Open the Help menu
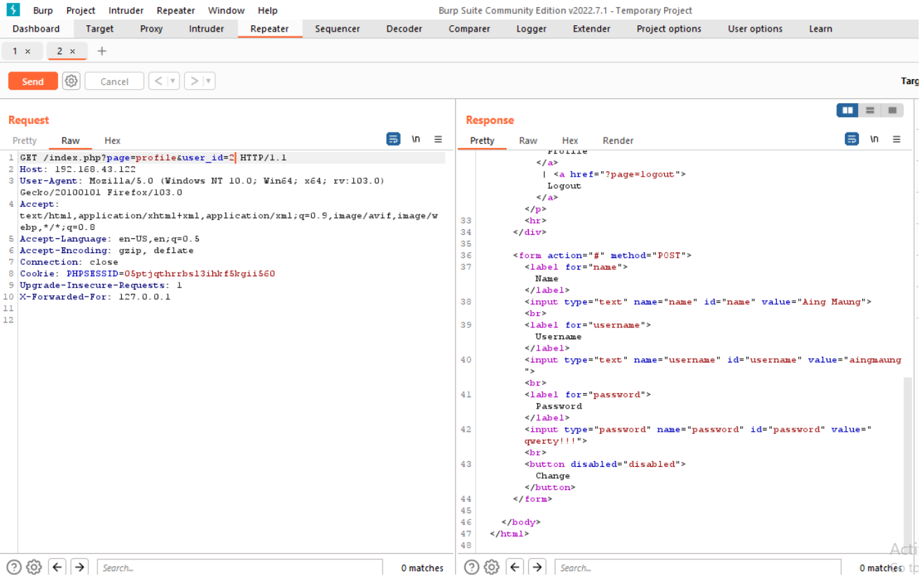 pyautogui.click(x=268, y=11)
